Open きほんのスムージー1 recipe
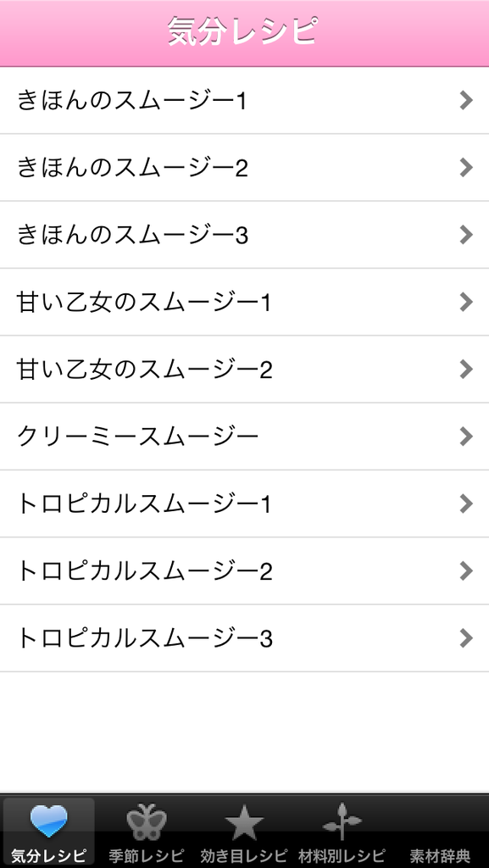489x868 pixels. click(x=244, y=100)
